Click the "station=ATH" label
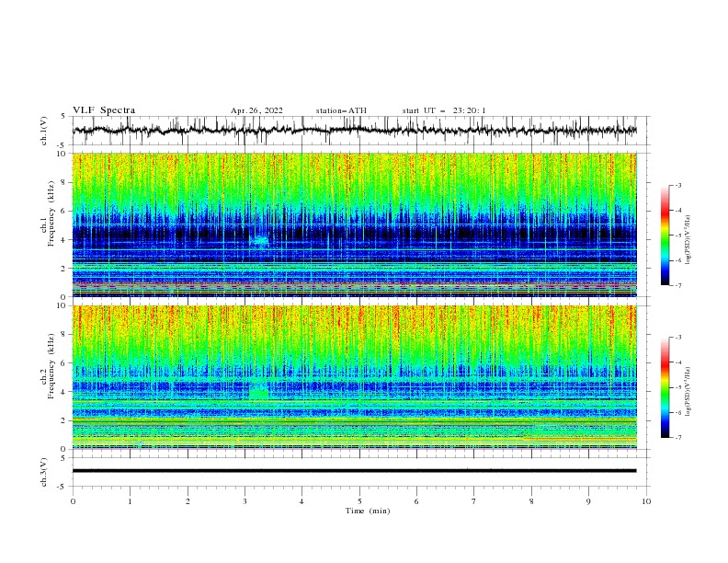The height and width of the screenshot is (563, 728). point(341,110)
